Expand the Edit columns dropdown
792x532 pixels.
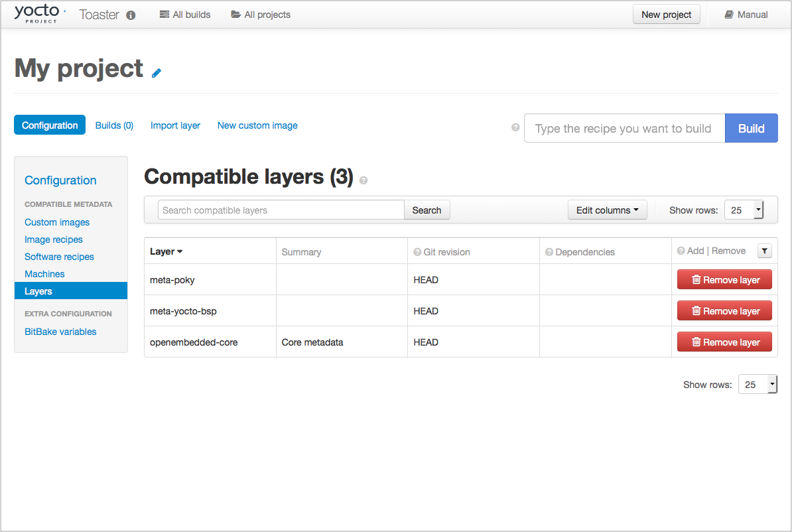pos(607,210)
